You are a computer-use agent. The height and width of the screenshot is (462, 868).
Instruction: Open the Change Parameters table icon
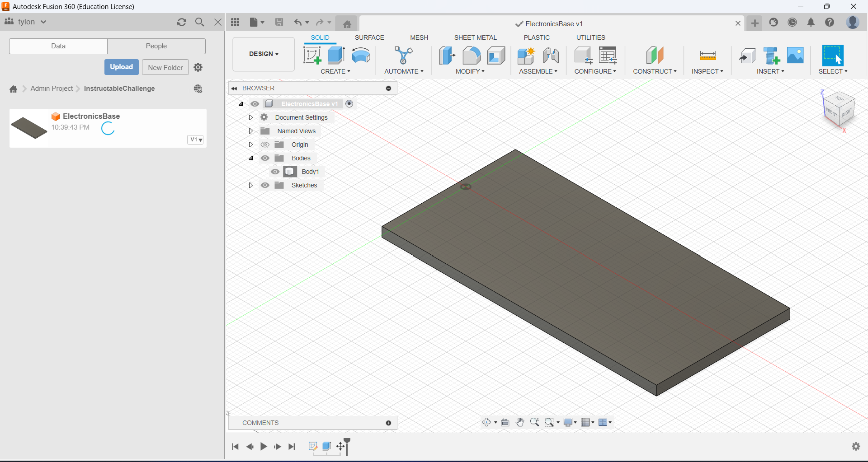pyautogui.click(x=608, y=56)
